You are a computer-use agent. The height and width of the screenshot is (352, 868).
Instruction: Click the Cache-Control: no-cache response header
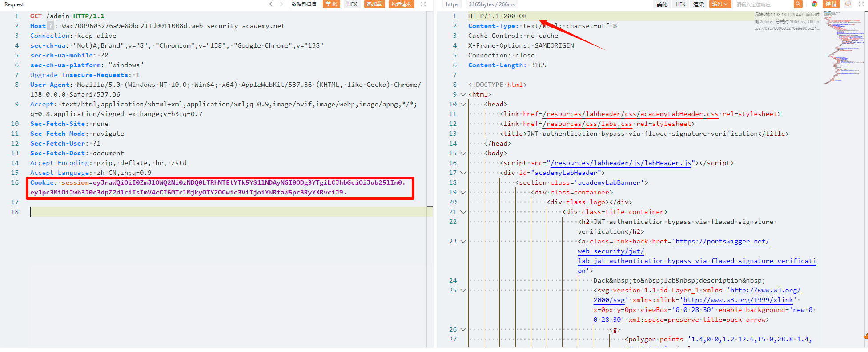pyautogui.click(x=513, y=36)
